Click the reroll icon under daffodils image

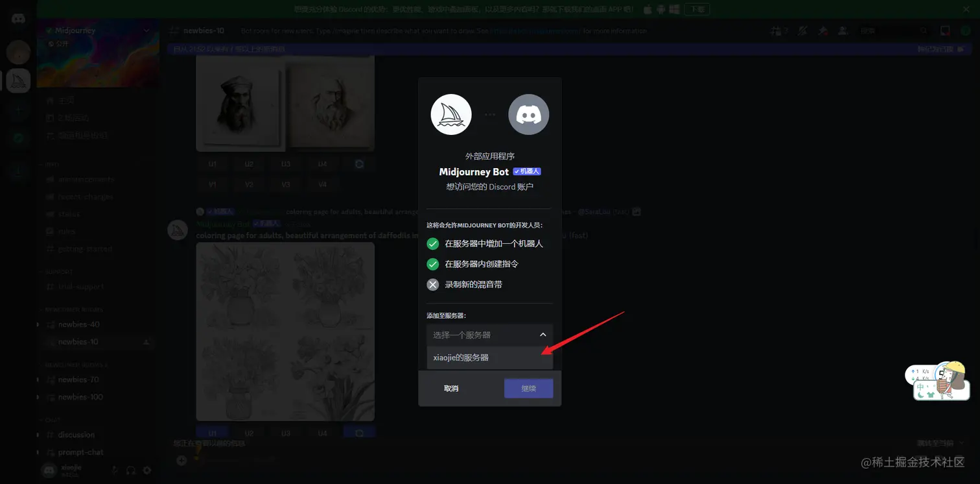359,433
